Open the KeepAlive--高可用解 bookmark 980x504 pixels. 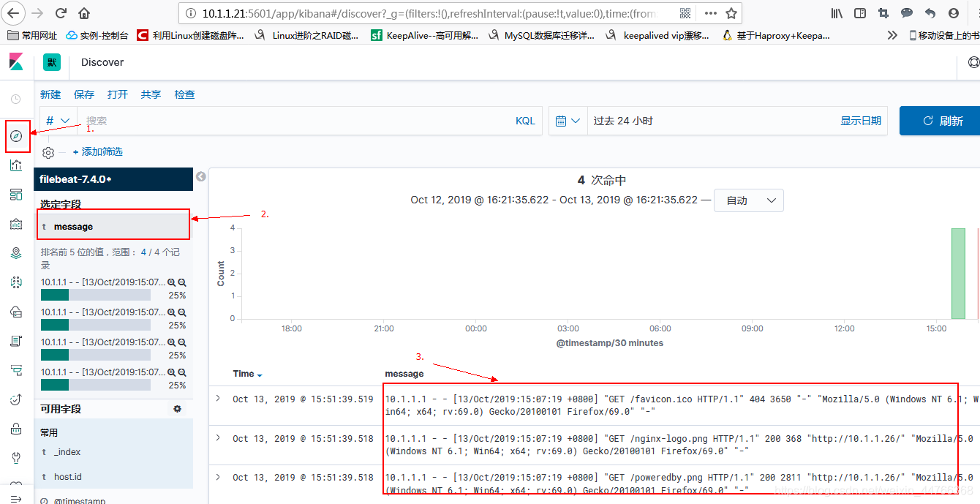[x=424, y=35]
